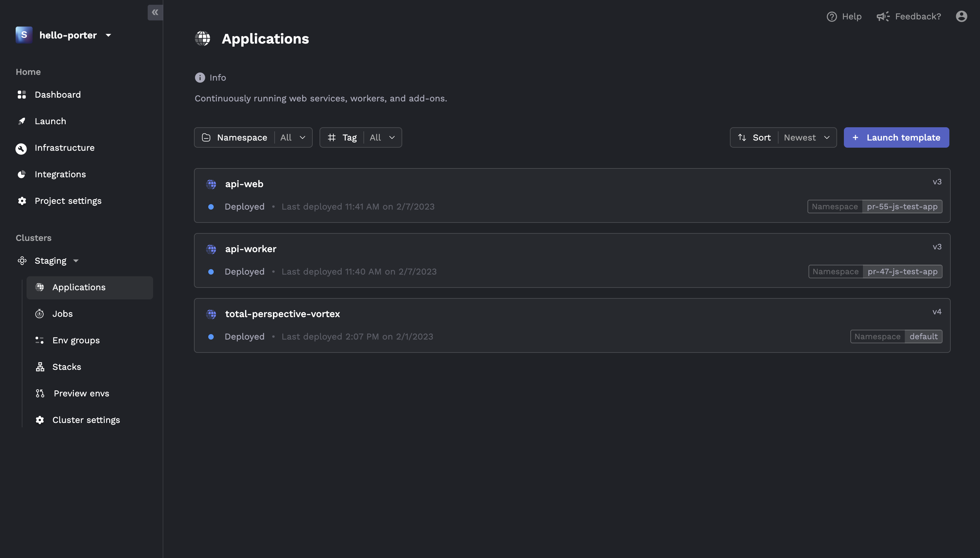Image resolution: width=980 pixels, height=558 pixels.
Task: Click the Launch template button
Action: click(x=896, y=137)
